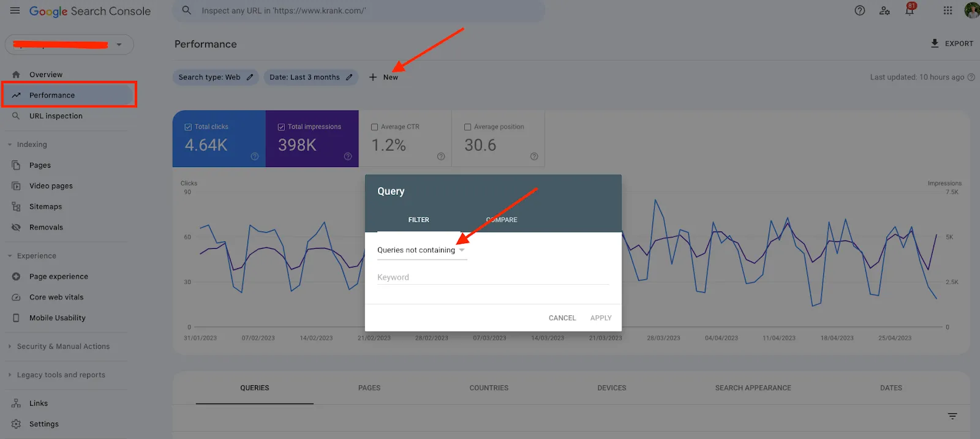This screenshot has width=980, height=439.
Task: Switch to the COMPARE tab in Query dialog
Action: click(x=502, y=220)
